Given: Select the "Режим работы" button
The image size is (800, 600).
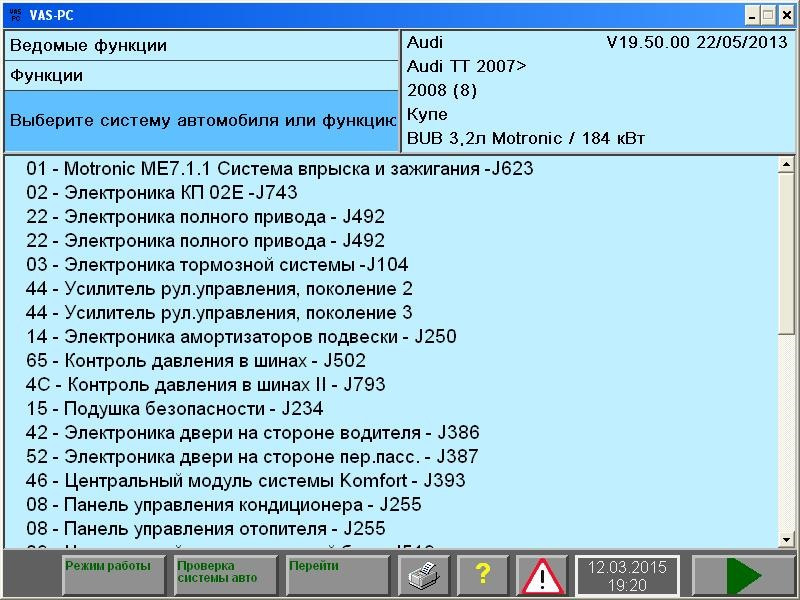Looking at the screenshot, I should pyautogui.click(x=113, y=575).
